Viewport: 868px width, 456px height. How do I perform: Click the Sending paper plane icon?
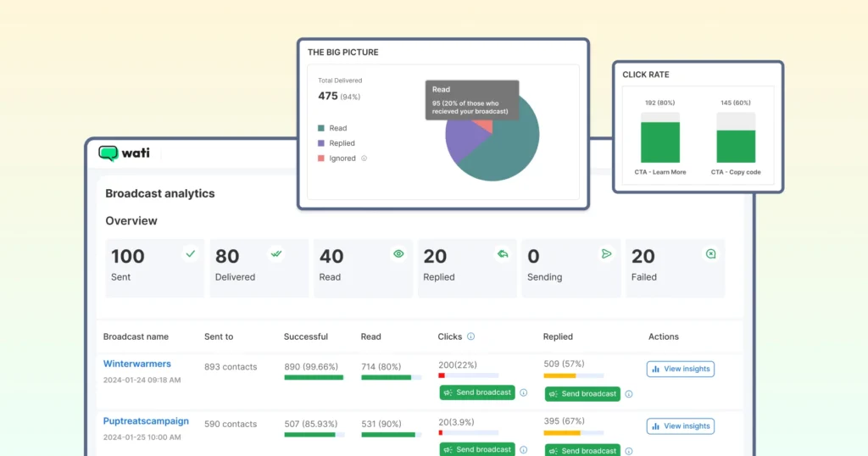click(x=606, y=253)
